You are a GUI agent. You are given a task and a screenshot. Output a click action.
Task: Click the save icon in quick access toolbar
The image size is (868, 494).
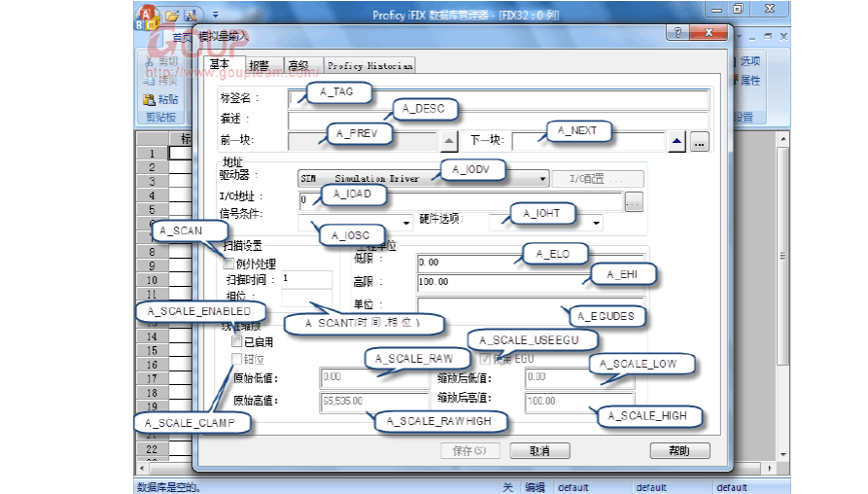[x=190, y=15]
